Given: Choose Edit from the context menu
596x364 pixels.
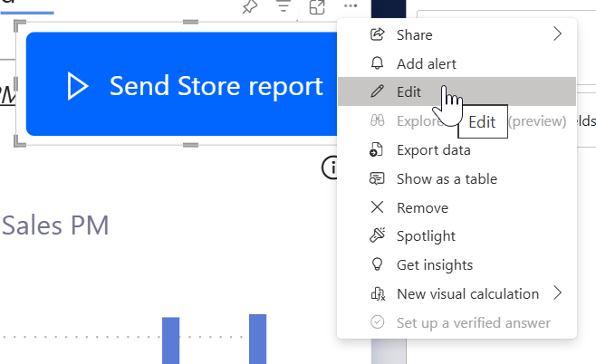Looking at the screenshot, I should click(x=409, y=91).
